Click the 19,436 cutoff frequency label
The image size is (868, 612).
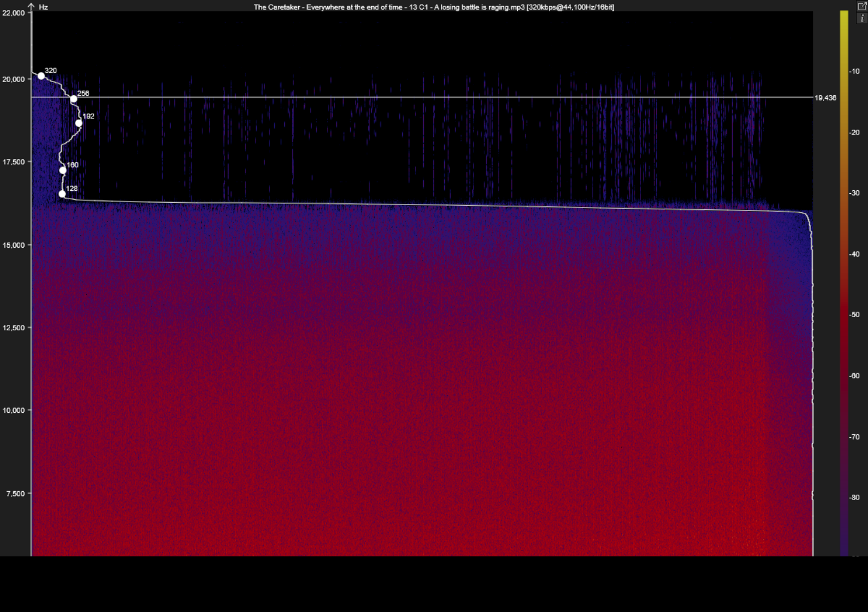(825, 98)
